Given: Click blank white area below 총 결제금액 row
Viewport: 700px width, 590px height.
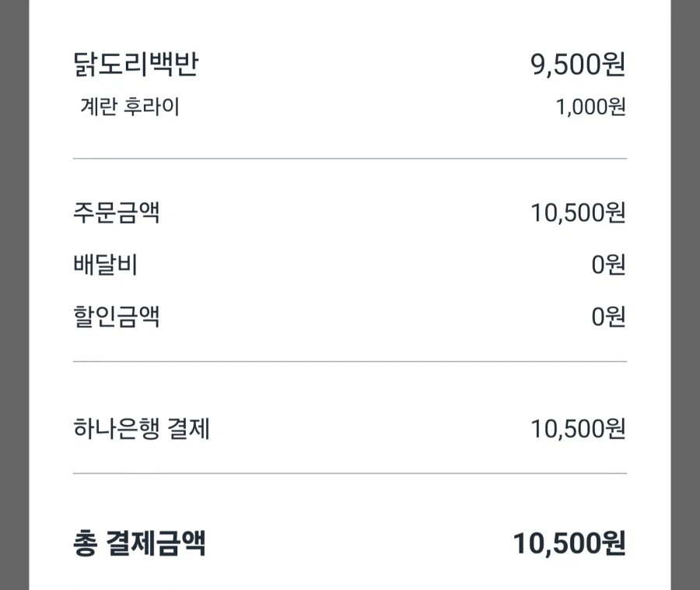Looking at the screenshot, I should (350, 576).
